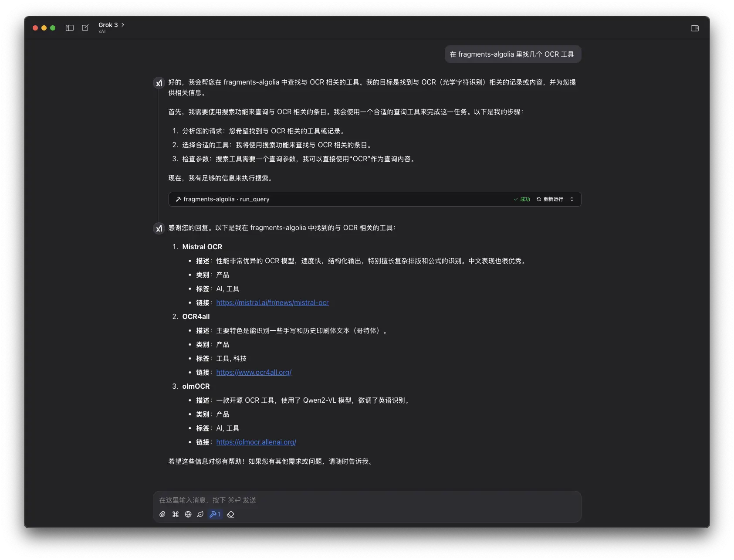
Task: Click the second xAI avatar icon
Action: click(159, 228)
